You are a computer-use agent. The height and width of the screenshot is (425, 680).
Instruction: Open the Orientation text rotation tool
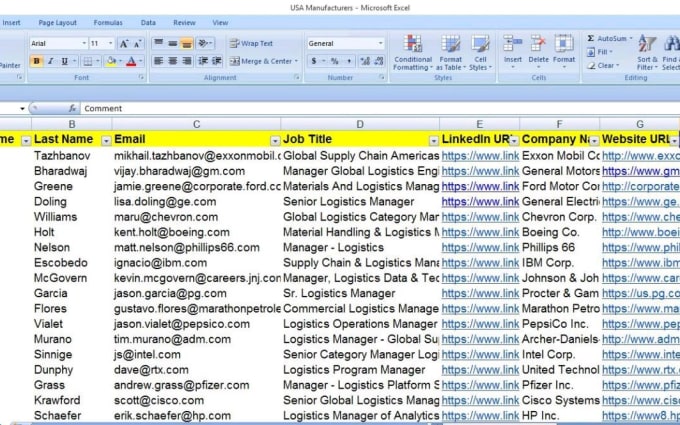click(x=204, y=43)
